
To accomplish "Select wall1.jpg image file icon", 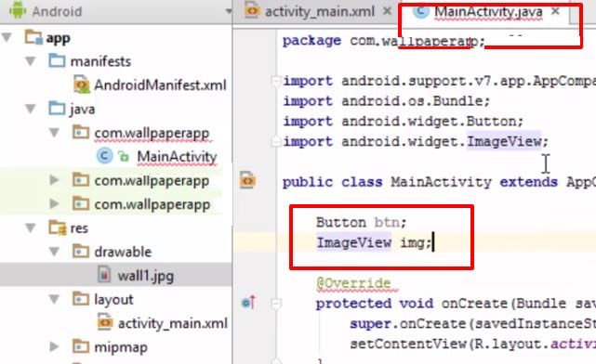I will point(104,275).
